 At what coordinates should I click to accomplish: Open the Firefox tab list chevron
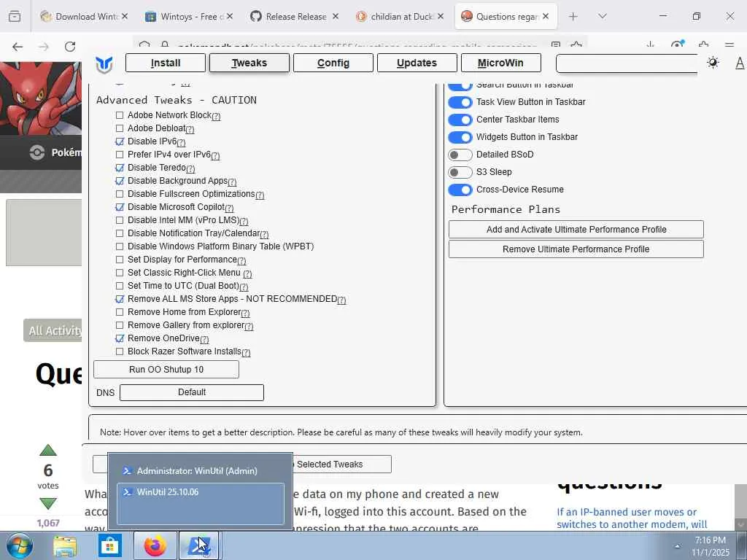603,17
